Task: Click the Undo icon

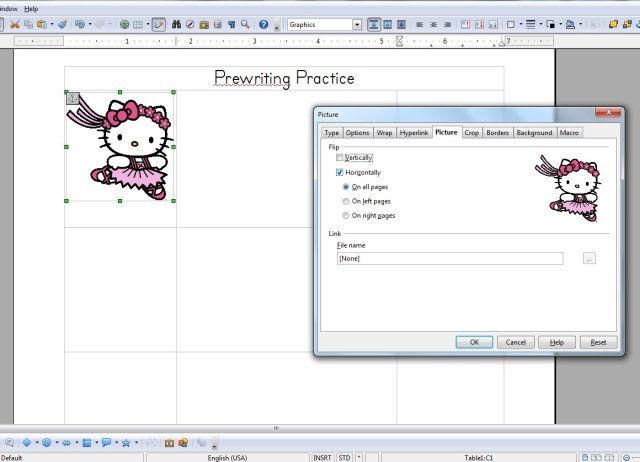Action: click(x=80, y=24)
